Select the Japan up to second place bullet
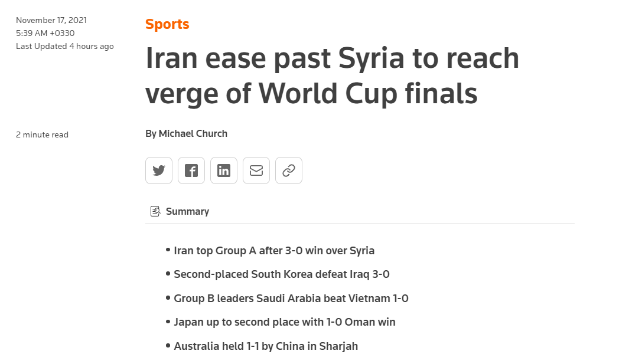This screenshot has height=364, width=642. point(285,322)
